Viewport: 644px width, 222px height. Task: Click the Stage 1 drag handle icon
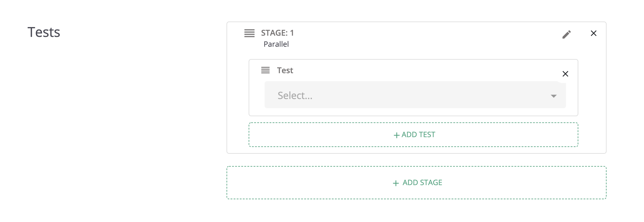[x=249, y=33]
